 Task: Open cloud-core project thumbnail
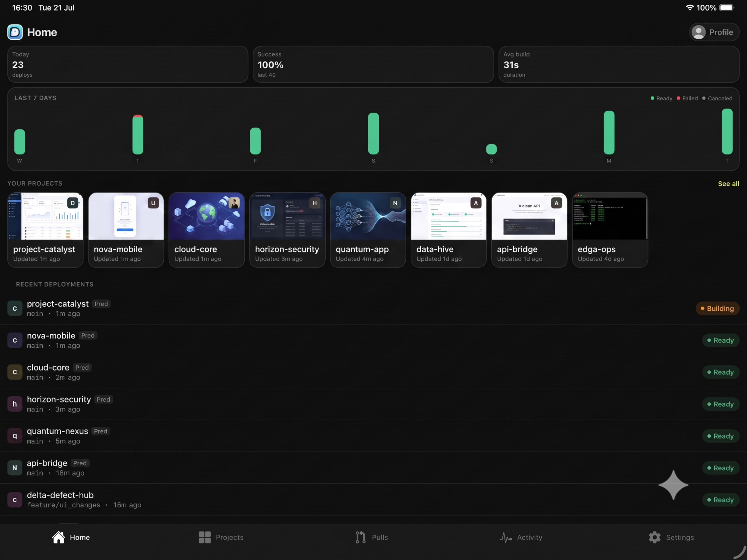tap(207, 216)
